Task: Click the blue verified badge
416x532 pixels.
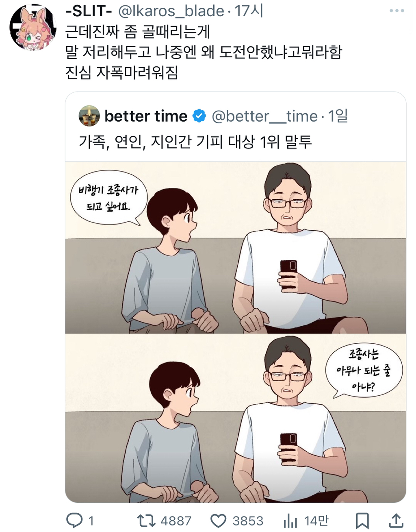Action: pos(199,116)
